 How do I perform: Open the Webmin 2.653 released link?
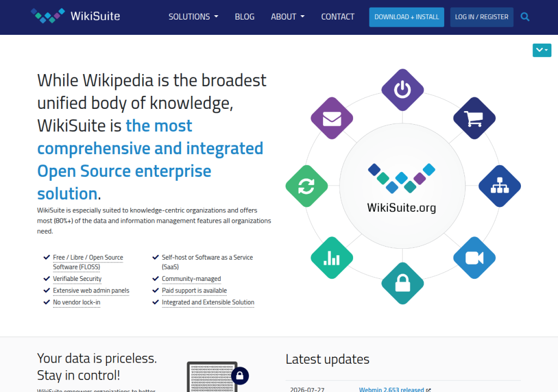[x=391, y=389]
